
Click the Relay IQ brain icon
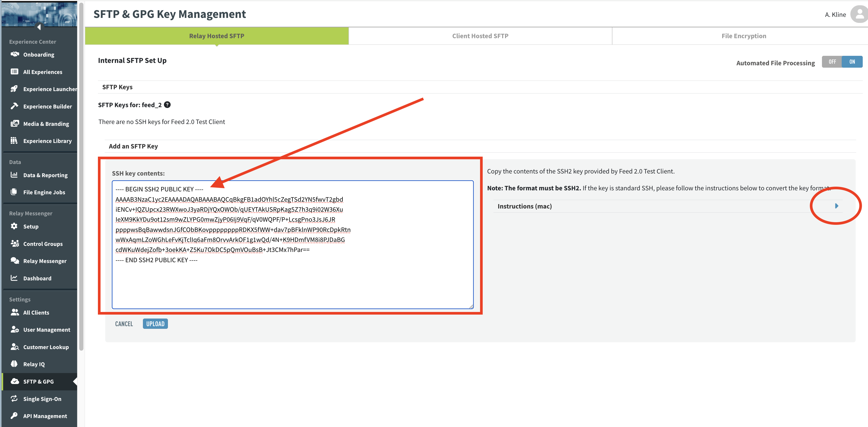(x=14, y=364)
